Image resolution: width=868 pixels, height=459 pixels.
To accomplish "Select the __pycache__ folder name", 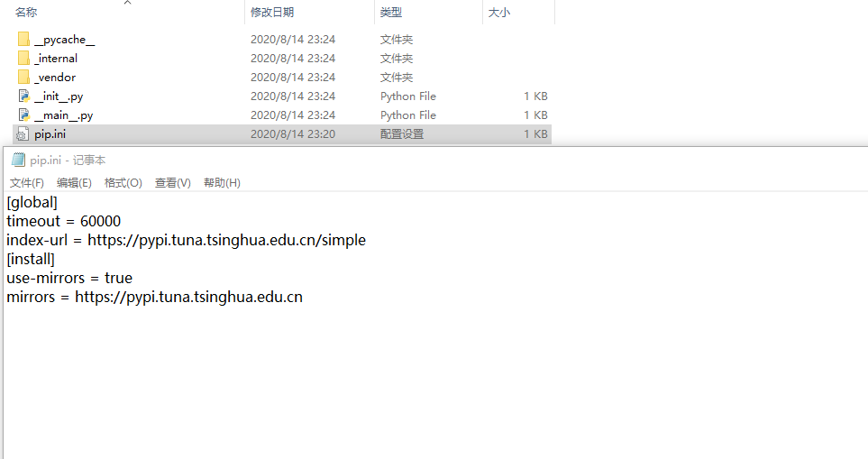I will tap(65, 40).
